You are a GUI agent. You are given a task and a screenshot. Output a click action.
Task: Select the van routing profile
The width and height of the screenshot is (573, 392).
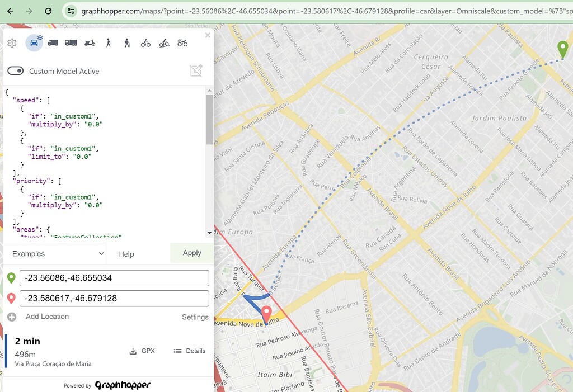pyautogui.click(x=53, y=42)
